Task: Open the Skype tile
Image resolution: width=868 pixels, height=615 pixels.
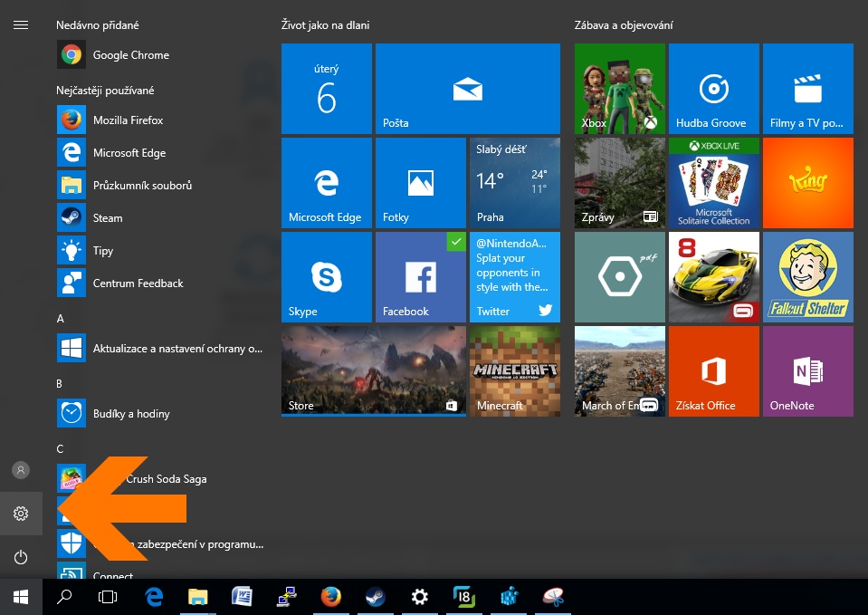Action: point(326,277)
